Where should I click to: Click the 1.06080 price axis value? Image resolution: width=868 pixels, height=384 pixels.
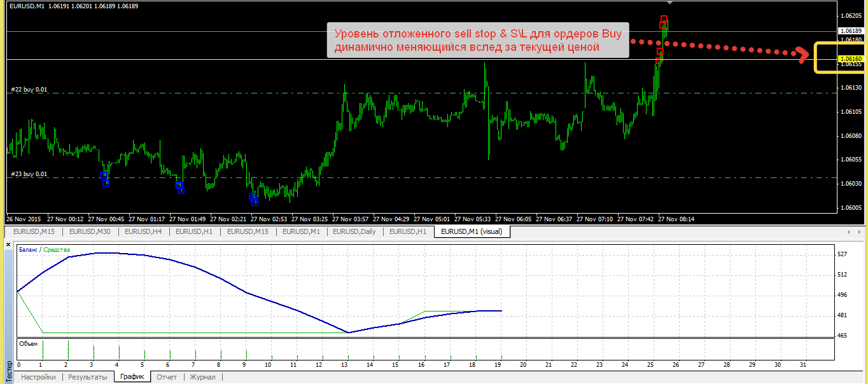tap(851, 135)
